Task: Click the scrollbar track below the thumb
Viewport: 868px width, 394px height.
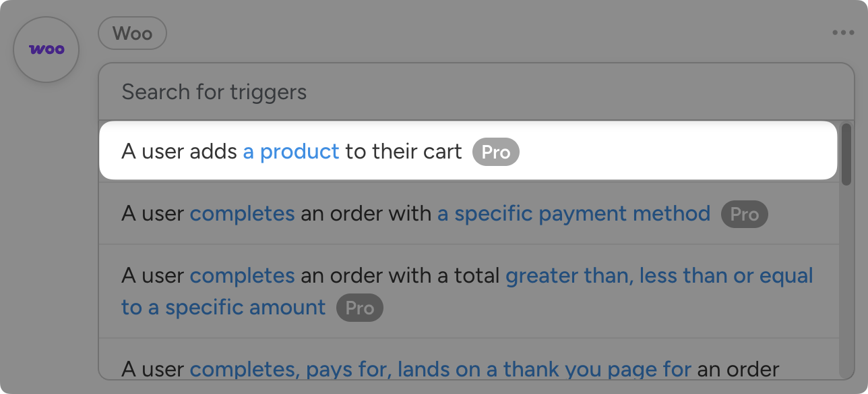Action: [x=846, y=283]
